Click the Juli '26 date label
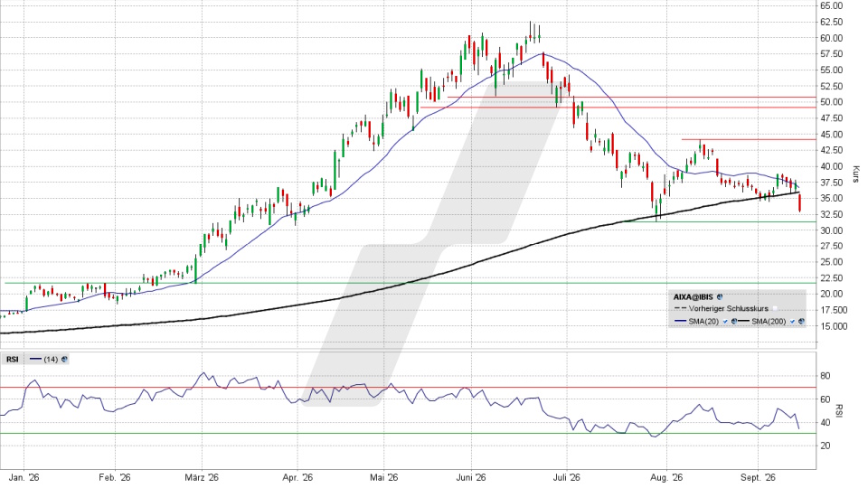Image resolution: width=868 pixels, height=488 pixels. tap(566, 477)
